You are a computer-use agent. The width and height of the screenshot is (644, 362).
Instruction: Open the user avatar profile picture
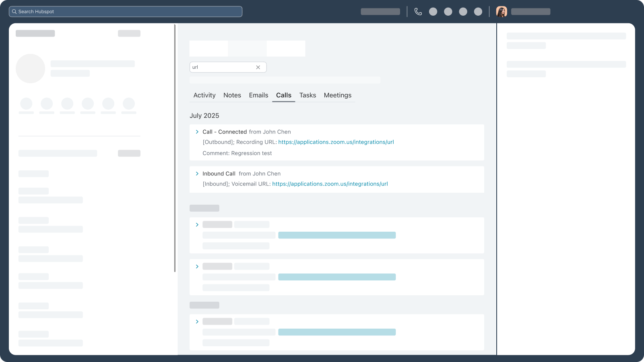(502, 12)
